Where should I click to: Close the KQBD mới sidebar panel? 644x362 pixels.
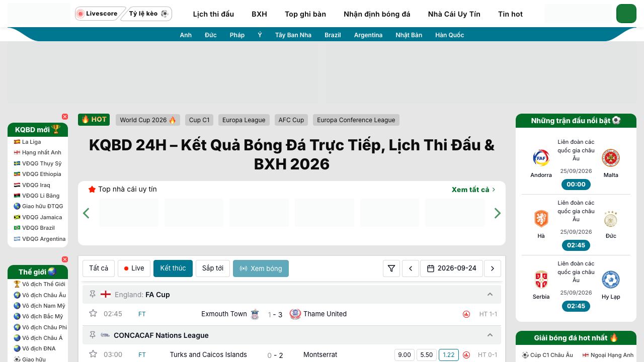point(65,117)
